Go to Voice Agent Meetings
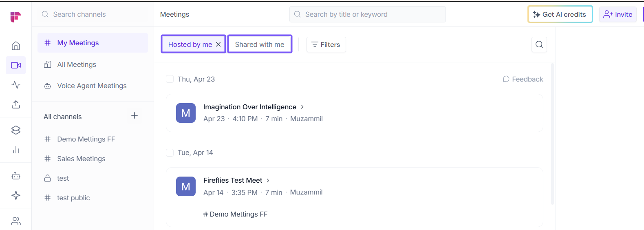This screenshot has width=644, height=230. point(92,86)
